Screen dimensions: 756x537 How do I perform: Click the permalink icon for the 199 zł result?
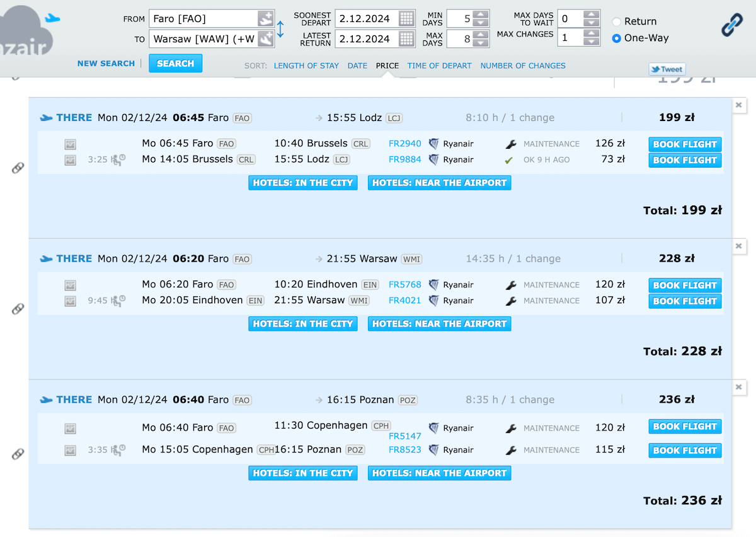tap(18, 168)
